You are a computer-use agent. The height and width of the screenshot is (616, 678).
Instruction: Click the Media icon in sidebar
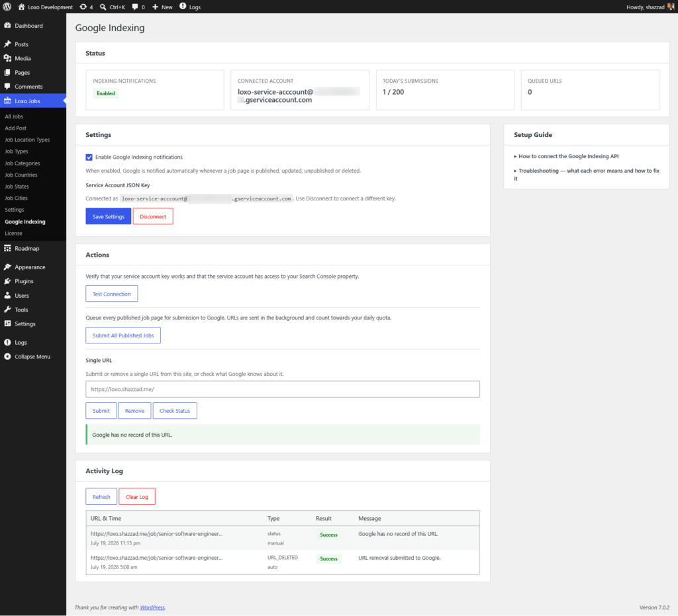[7, 58]
